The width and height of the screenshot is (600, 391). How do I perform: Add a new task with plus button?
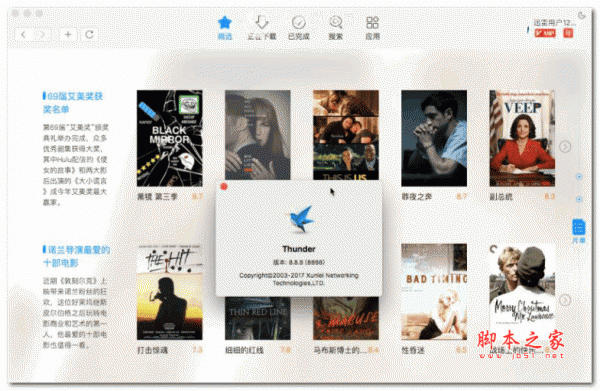[x=68, y=34]
